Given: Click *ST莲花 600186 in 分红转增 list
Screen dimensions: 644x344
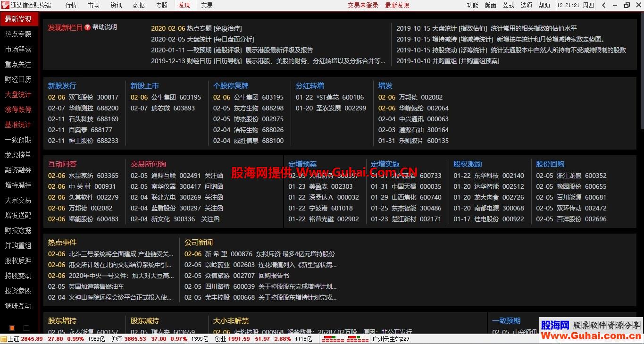Looking at the screenshot, I should point(330,97).
